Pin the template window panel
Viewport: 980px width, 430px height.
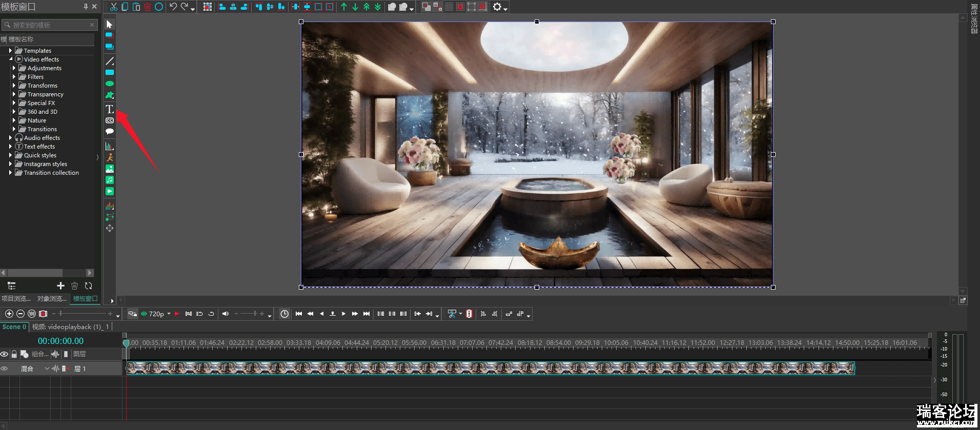86,7
